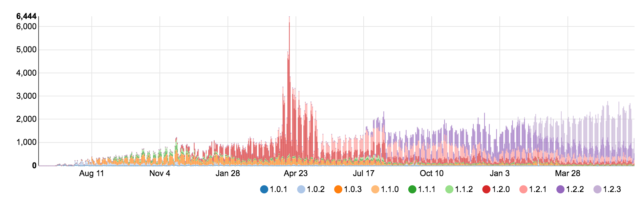Toggle the light orange 1.1.0 legend dot
The width and height of the screenshot is (644, 209).
click(375, 189)
